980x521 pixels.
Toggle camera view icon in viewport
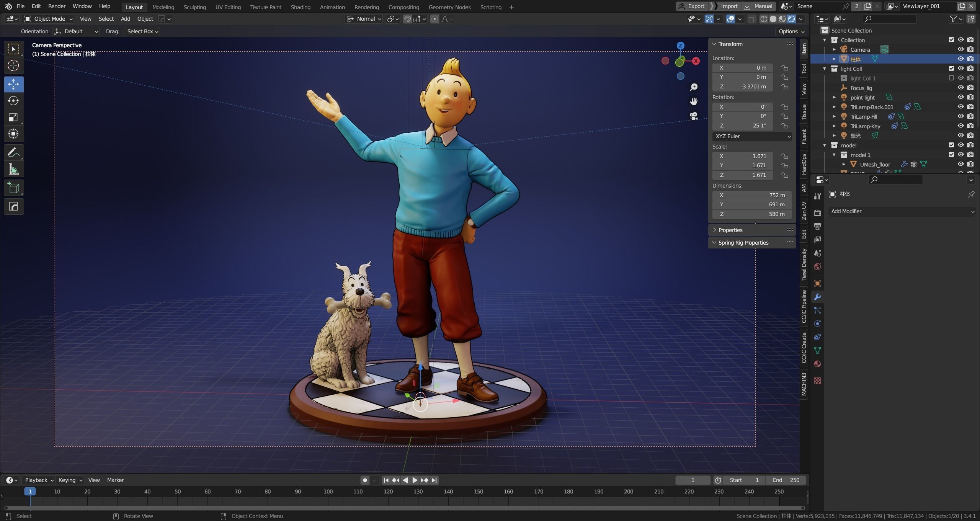[x=693, y=116]
